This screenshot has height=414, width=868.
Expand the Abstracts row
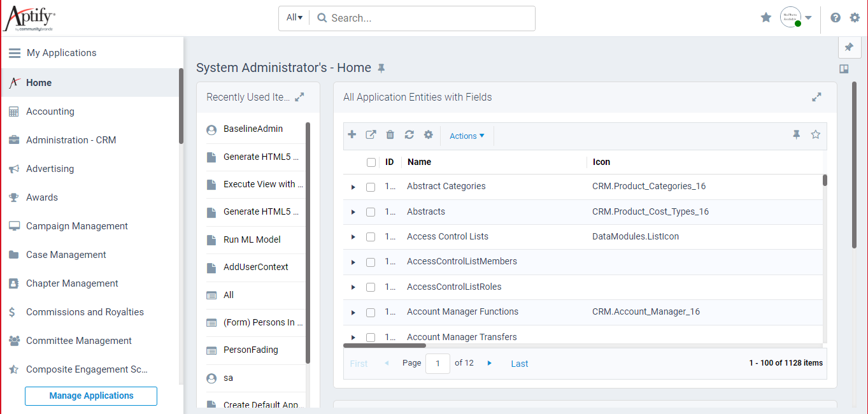pos(353,212)
